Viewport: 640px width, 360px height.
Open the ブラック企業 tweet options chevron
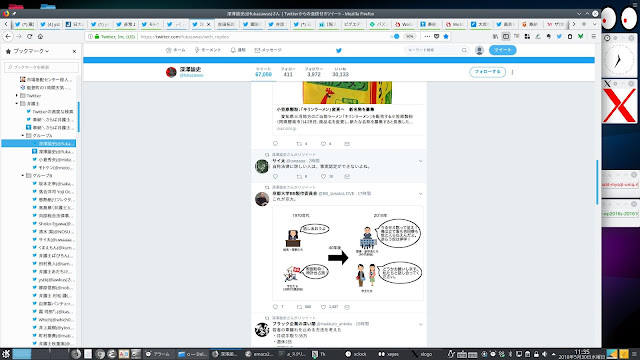click(x=420, y=324)
